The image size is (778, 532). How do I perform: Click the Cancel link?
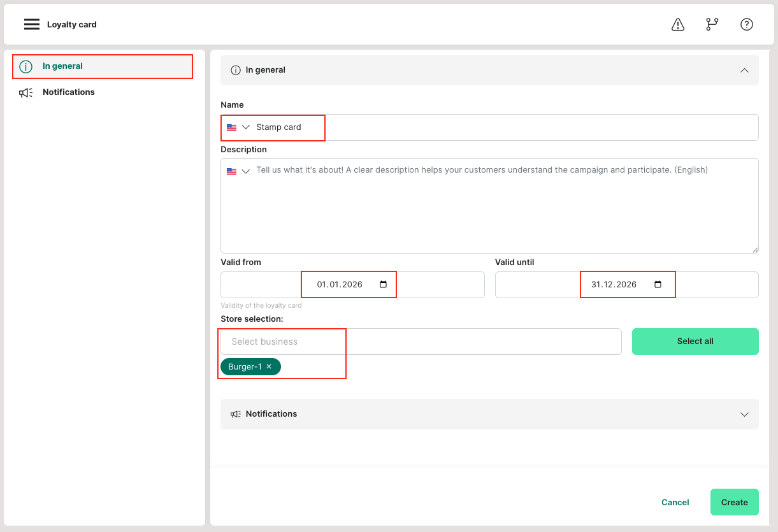(675, 502)
